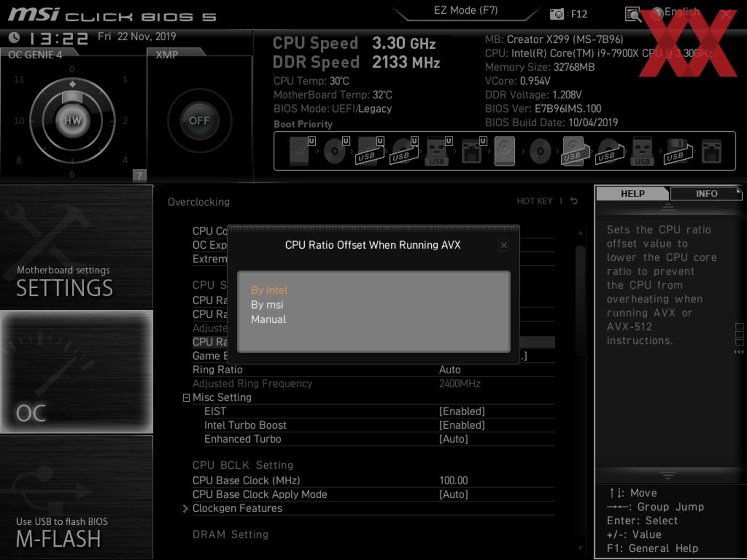Choose the By Intel option
This screenshot has width=747, height=560.
(x=269, y=290)
